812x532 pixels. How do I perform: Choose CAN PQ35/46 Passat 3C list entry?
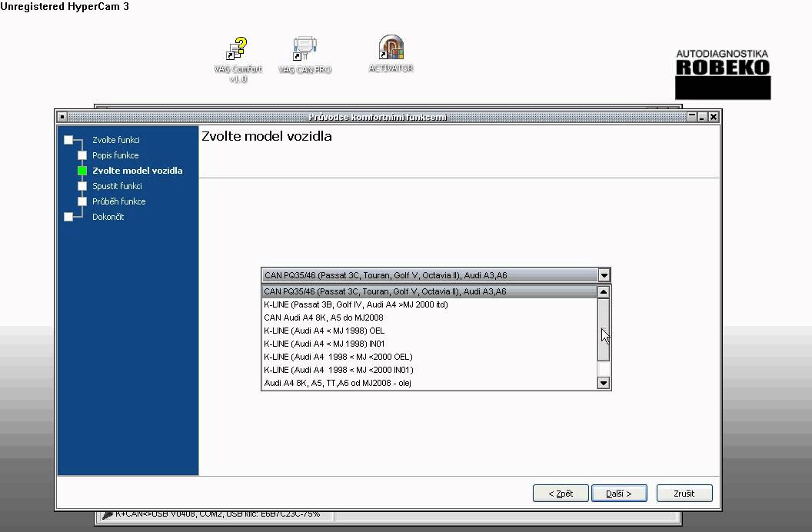tap(429, 291)
